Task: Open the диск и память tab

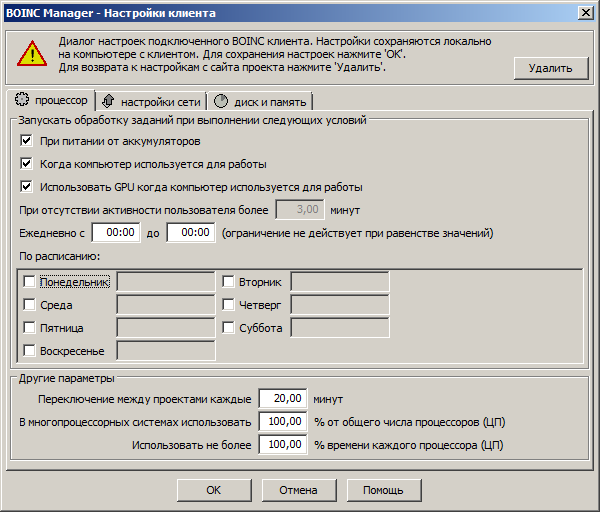Action: point(260,101)
